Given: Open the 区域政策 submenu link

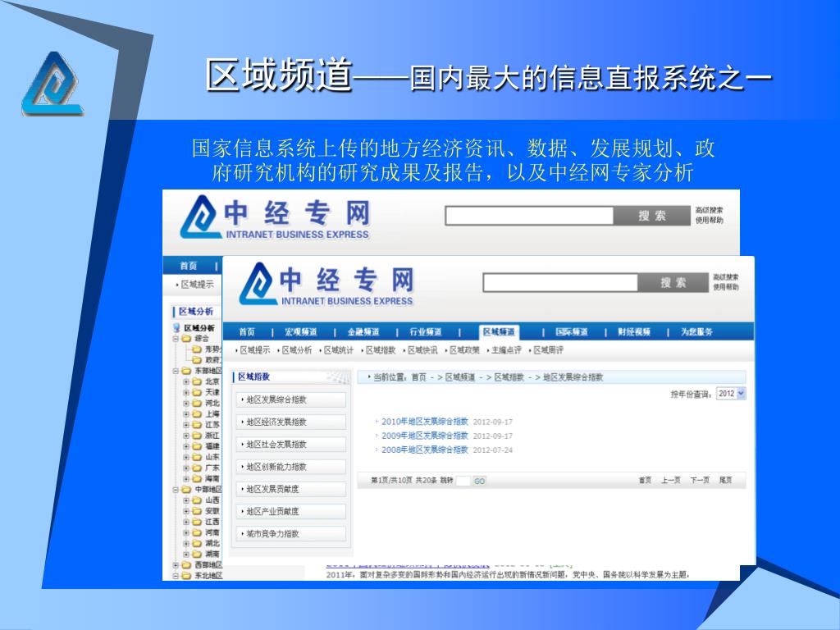Looking at the screenshot, I should point(464,350).
